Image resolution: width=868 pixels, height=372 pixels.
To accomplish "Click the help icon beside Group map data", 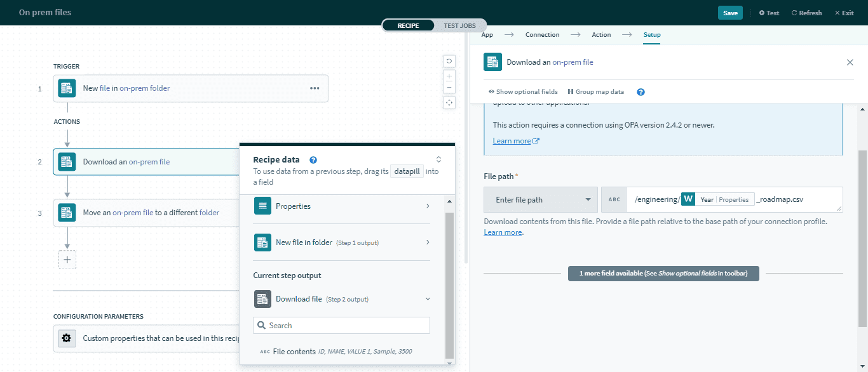I will click(x=641, y=91).
